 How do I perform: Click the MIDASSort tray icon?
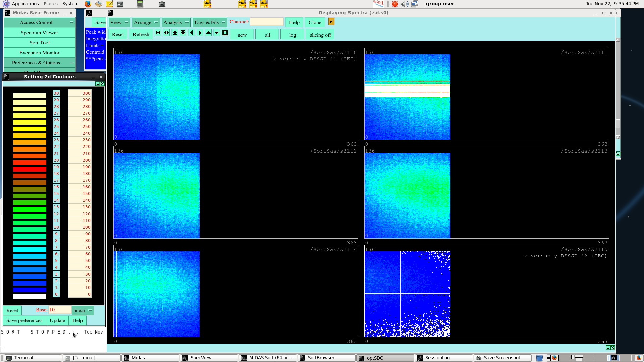point(379,4)
